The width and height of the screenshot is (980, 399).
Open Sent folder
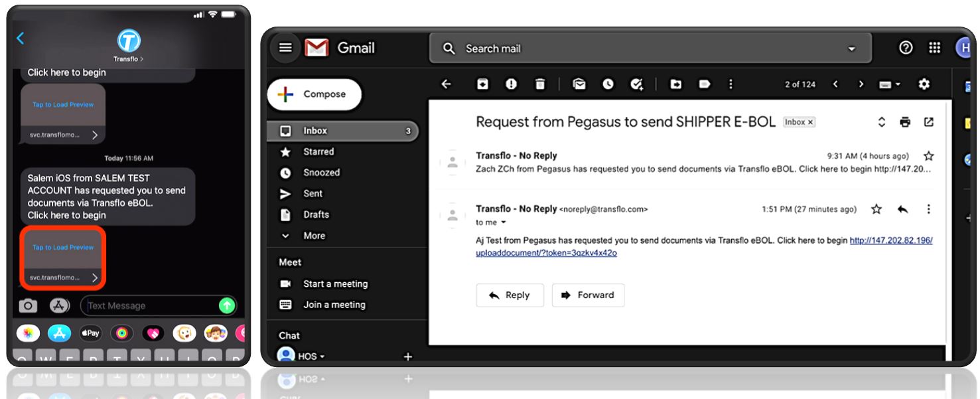313,194
